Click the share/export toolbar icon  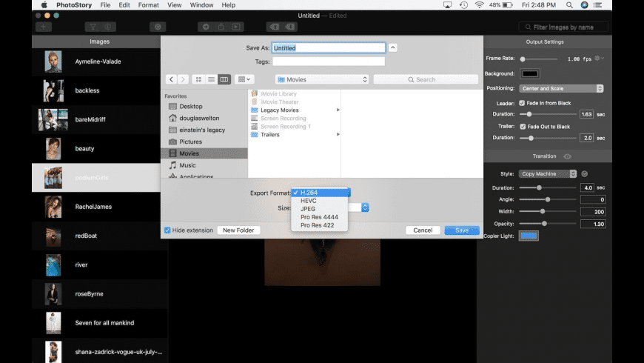[221, 27]
